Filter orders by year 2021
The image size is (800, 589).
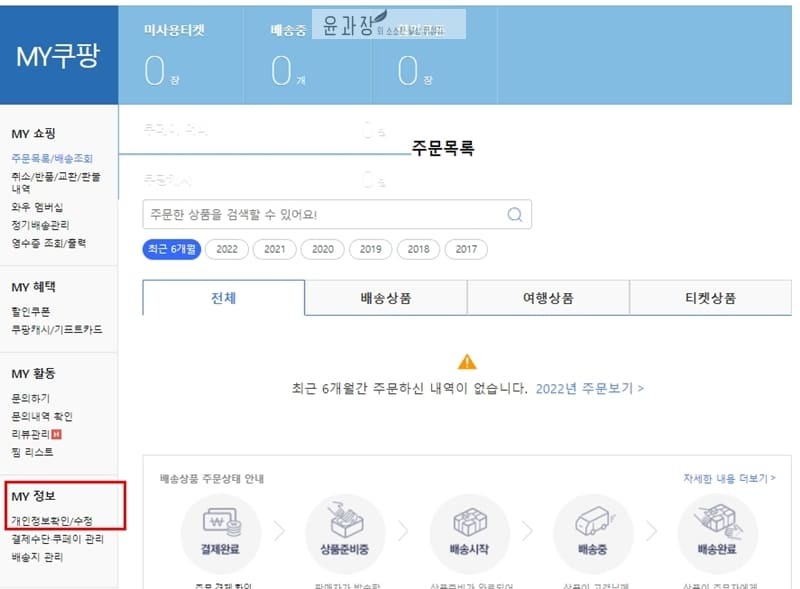pyautogui.click(x=274, y=249)
